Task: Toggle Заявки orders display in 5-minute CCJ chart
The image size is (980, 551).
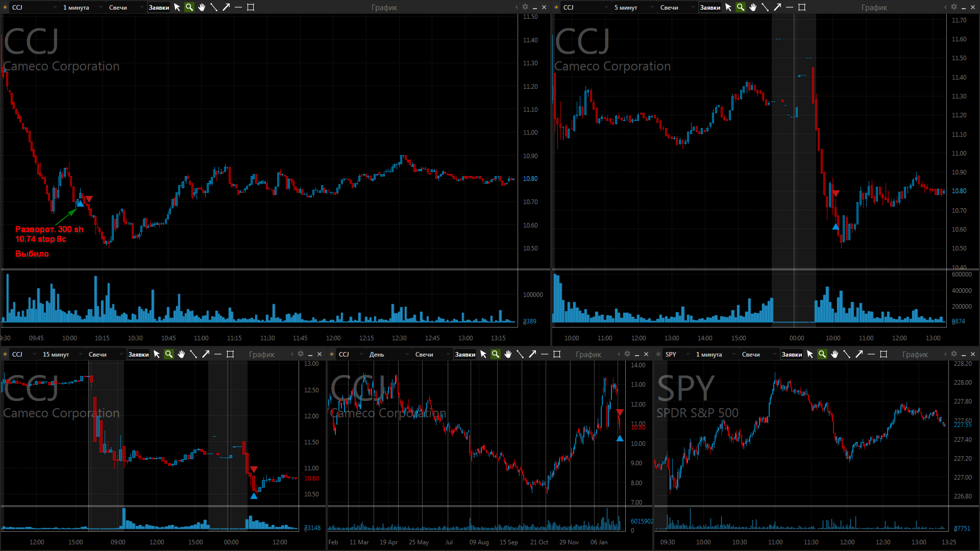Action: (x=710, y=8)
